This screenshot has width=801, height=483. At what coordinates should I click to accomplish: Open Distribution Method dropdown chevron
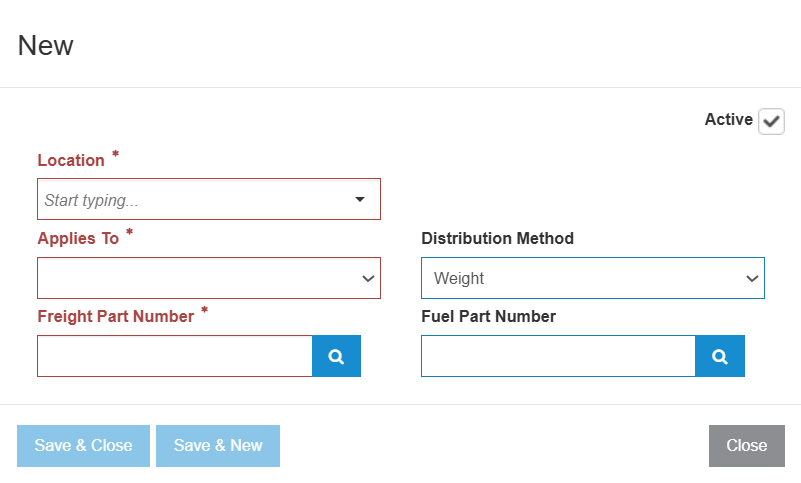pyautogui.click(x=752, y=279)
